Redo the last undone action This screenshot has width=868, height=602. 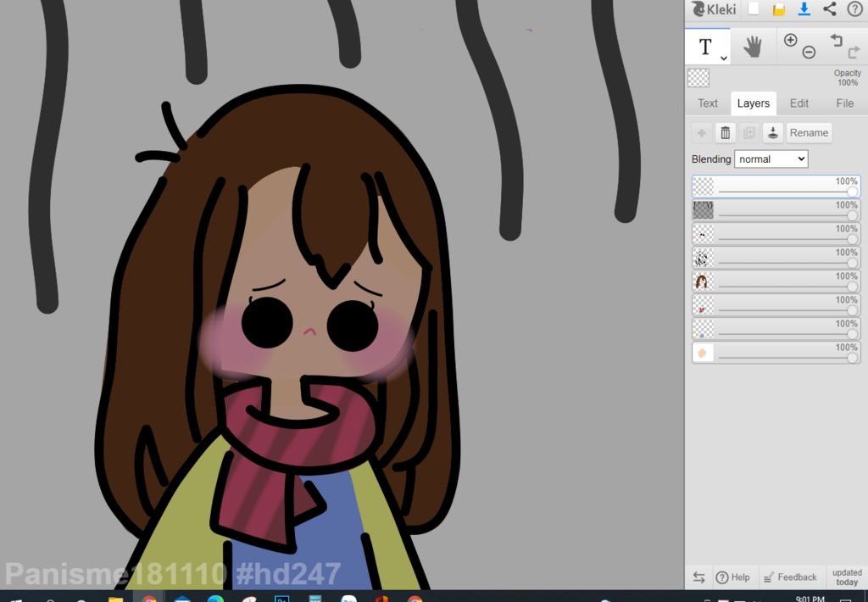[854, 53]
